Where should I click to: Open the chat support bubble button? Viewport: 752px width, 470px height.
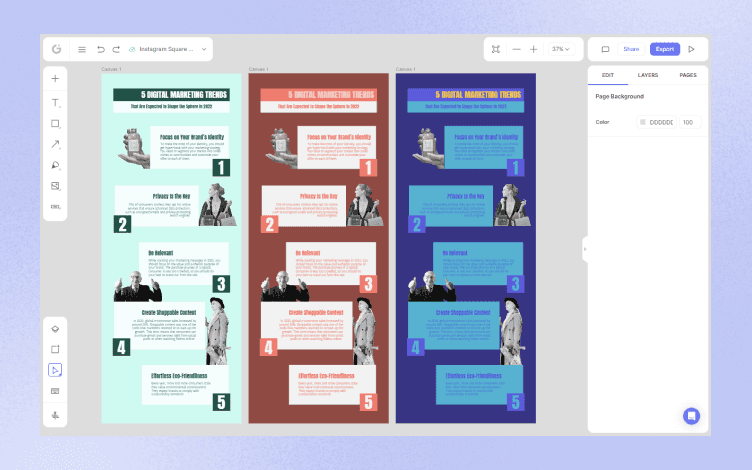(691, 416)
